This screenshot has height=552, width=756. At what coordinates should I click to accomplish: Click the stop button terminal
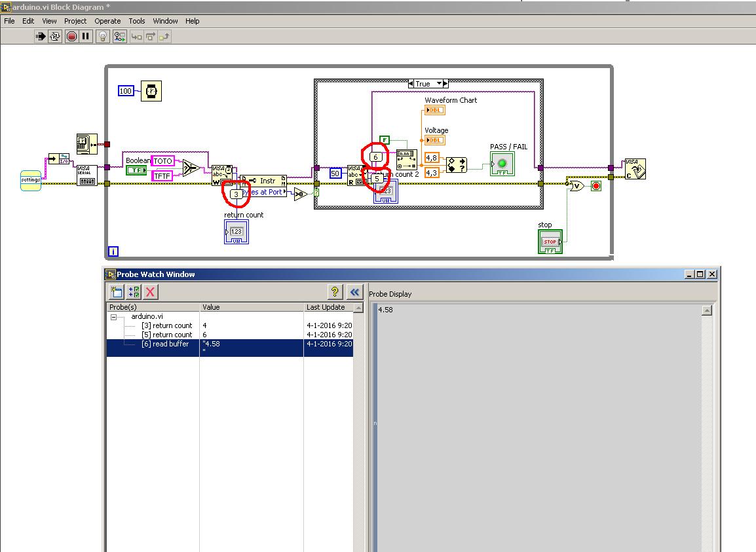(550, 242)
